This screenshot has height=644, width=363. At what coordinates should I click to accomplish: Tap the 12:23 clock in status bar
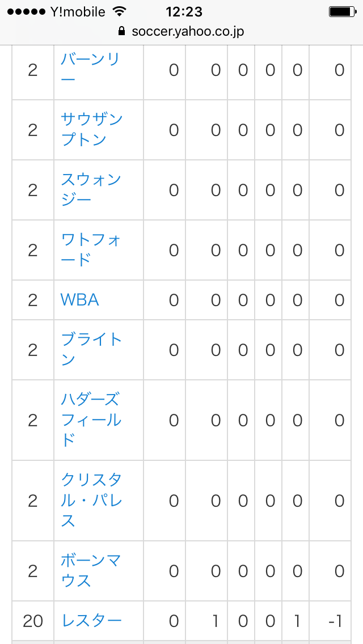click(184, 11)
